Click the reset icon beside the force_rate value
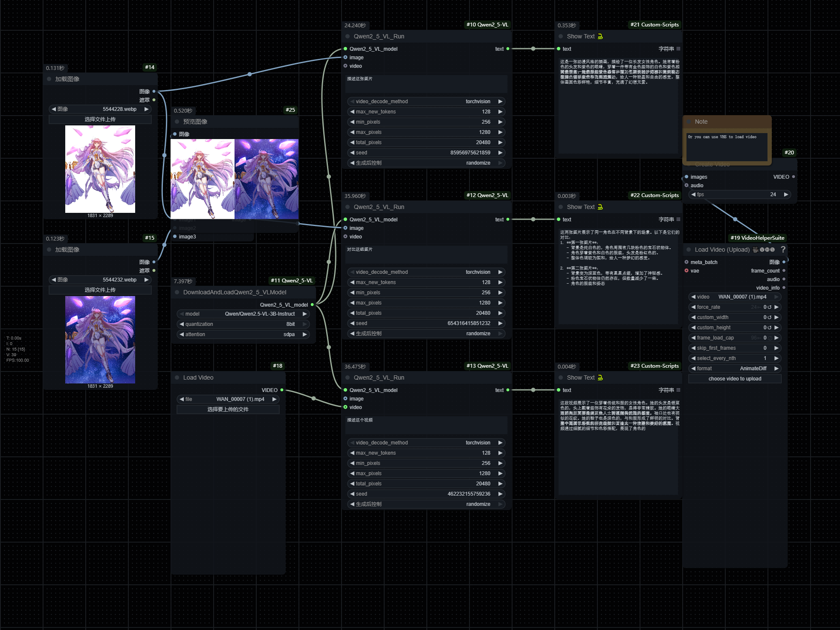The width and height of the screenshot is (840, 630). point(770,307)
